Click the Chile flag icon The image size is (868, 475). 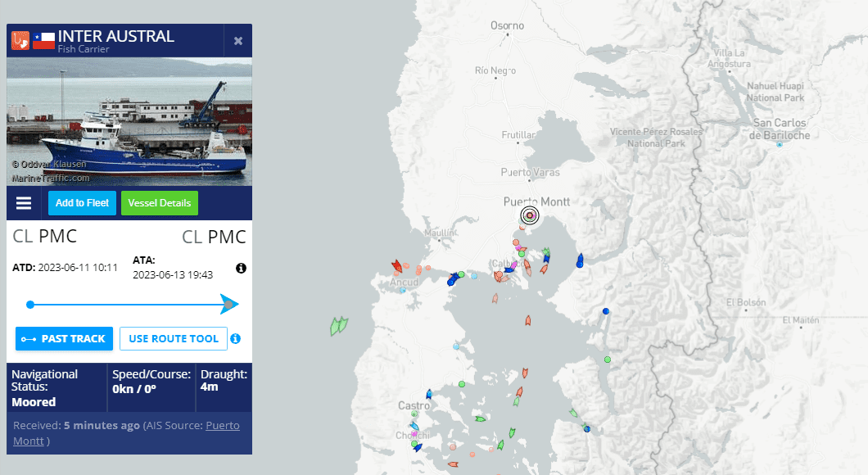[x=43, y=40]
